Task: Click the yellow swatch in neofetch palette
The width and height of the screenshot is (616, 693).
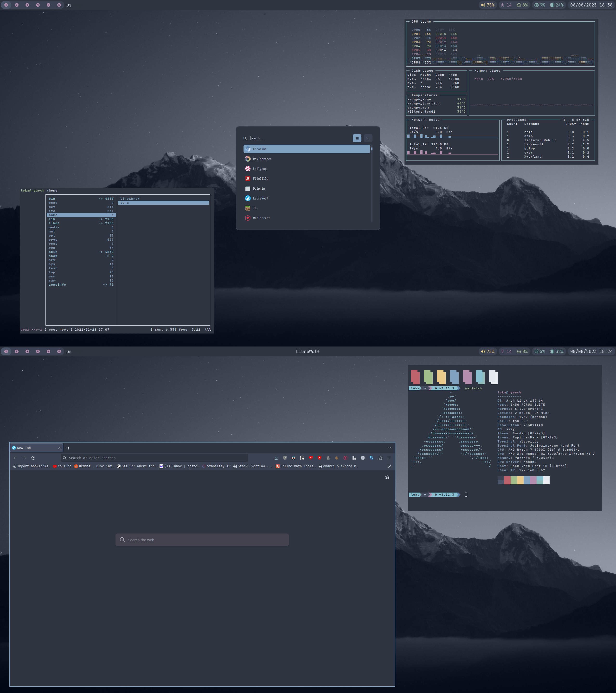Action: click(x=520, y=480)
